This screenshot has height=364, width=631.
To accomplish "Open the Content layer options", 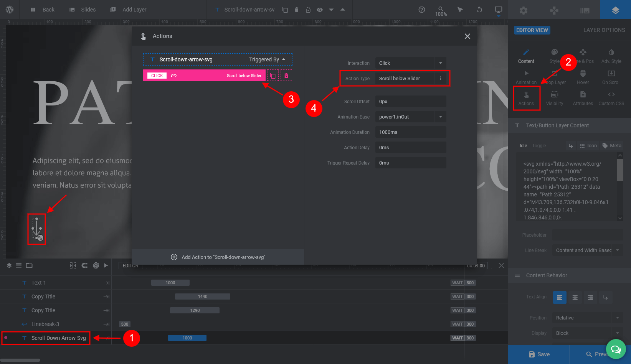I will pyautogui.click(x=526, y=56).
